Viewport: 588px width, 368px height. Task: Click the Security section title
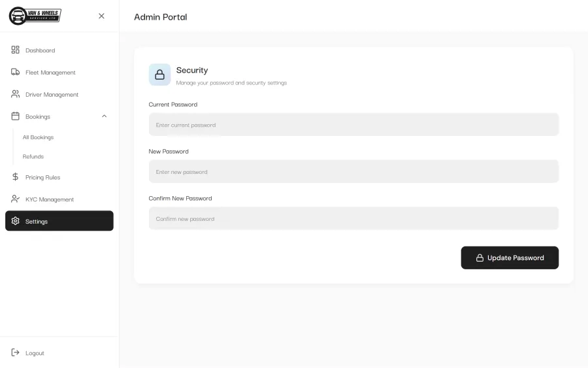coord(192,70)
